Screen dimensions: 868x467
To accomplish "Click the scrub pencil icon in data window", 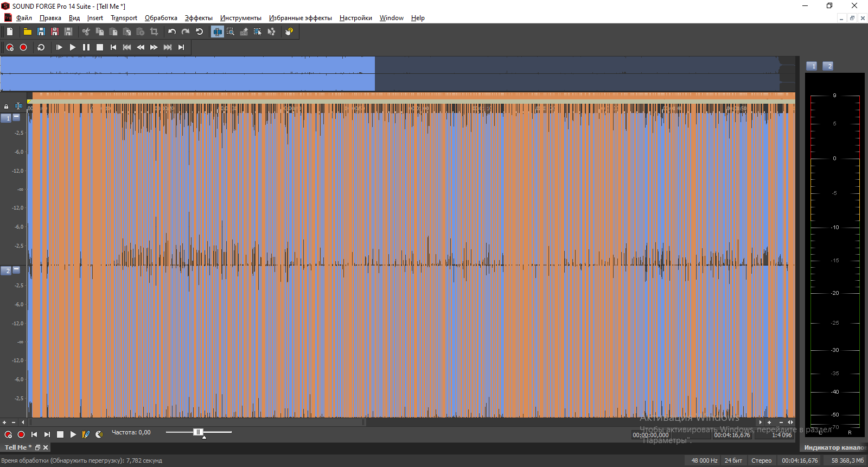I will tap(86, 434).
